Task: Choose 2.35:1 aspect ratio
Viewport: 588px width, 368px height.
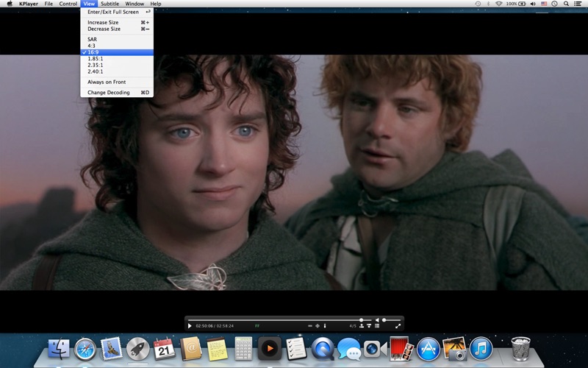Action: tap(117, 65)
